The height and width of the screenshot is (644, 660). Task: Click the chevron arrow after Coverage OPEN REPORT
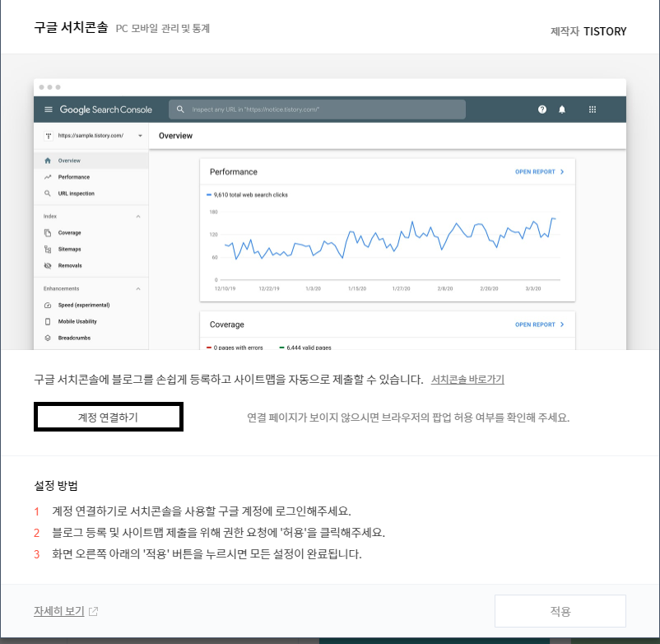point(562,324)
